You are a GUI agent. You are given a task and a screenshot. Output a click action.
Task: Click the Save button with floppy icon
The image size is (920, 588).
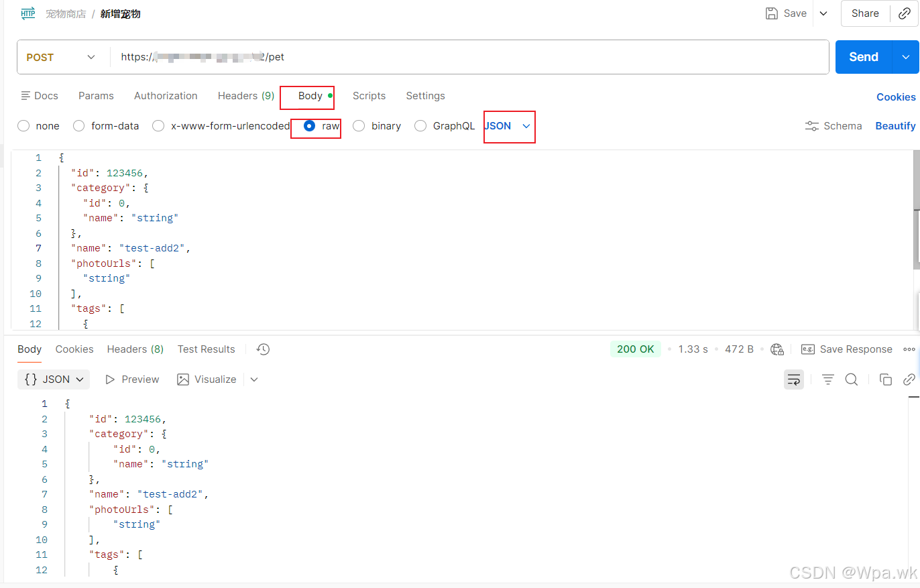coord(786,13)
